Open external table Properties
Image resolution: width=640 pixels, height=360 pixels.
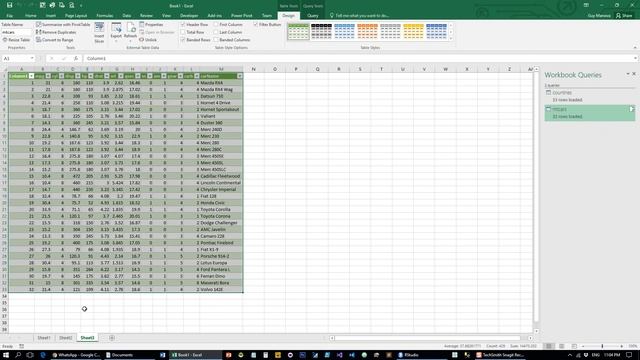point(151,24)
